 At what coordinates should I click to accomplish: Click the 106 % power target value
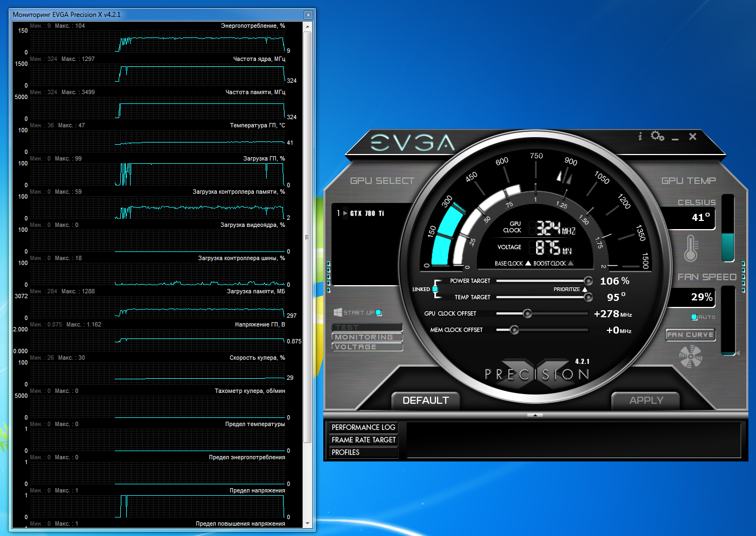(614, 281)
